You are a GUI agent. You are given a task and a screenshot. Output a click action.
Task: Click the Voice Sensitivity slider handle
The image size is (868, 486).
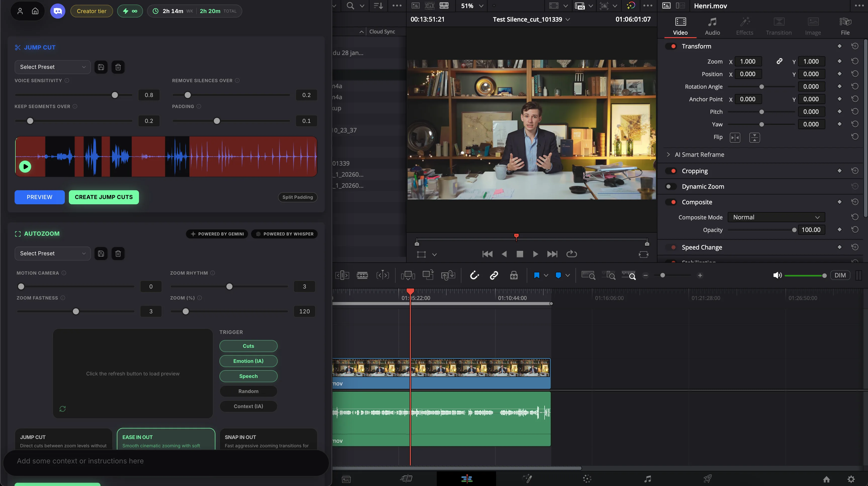tap(115, 95)
